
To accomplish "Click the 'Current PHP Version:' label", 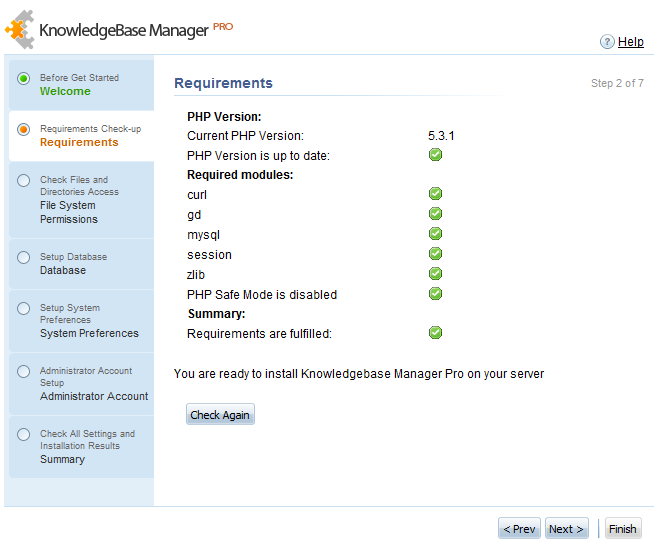I will pyautogui.click(x=245, y=136).
